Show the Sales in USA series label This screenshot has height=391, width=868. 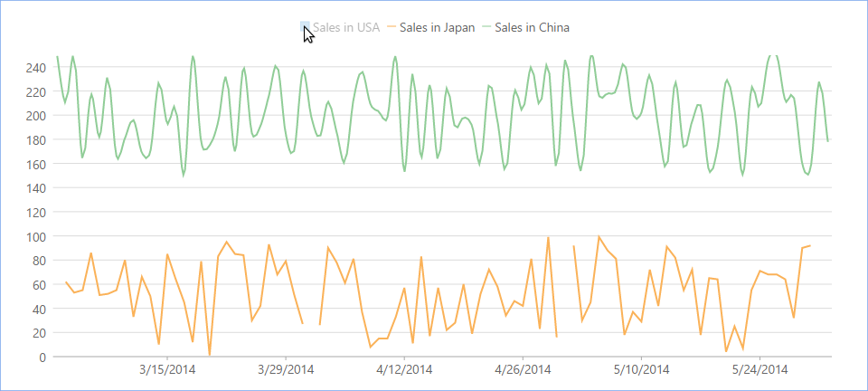click(x=345, y=27)
